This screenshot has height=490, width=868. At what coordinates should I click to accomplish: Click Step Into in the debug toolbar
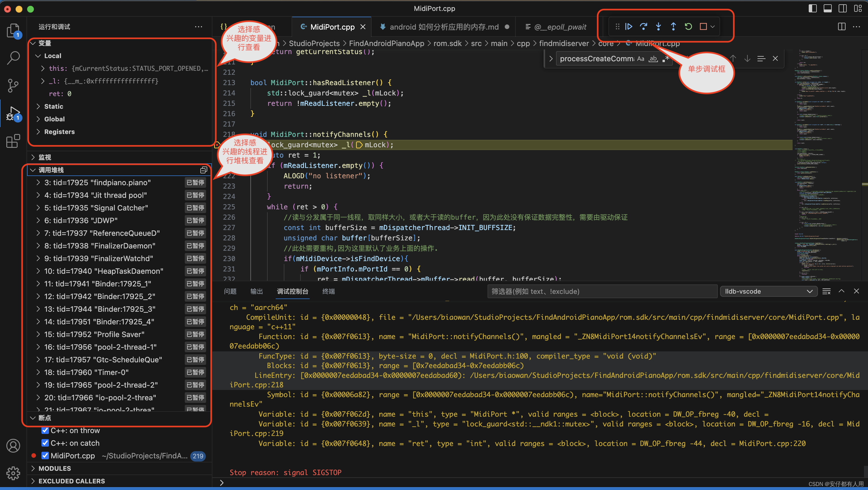(x=658, y=27)
